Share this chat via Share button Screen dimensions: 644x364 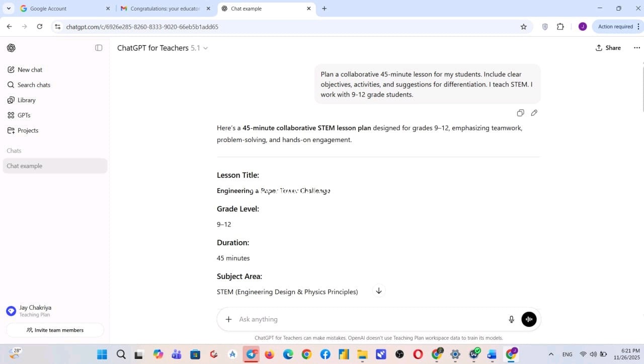coord(608,48)
